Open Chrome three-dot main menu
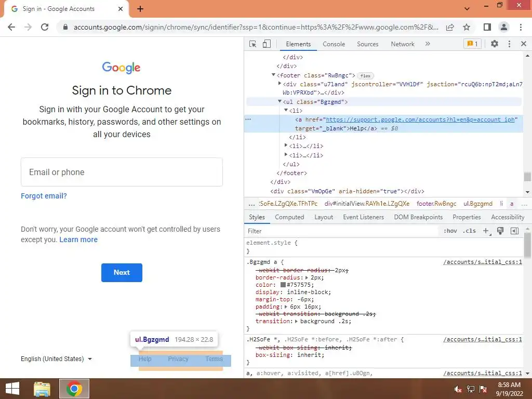The height and width of the screenshot is (399, 532). pyautogui.click(x=521, y=27)
